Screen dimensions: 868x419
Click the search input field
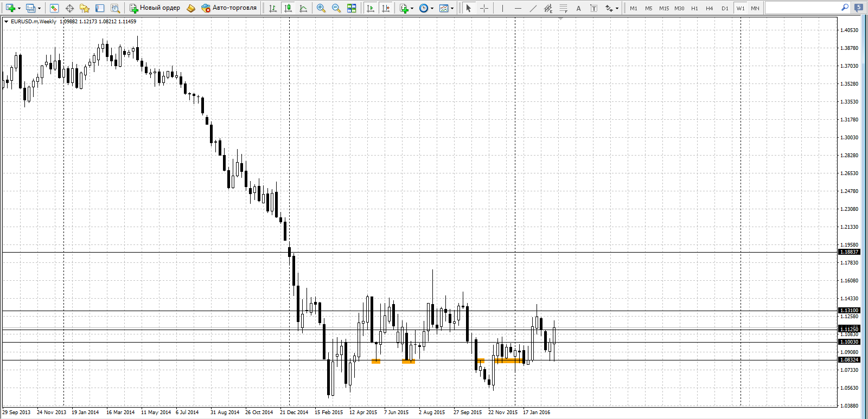pyautogui.click(x=802, y=8)
